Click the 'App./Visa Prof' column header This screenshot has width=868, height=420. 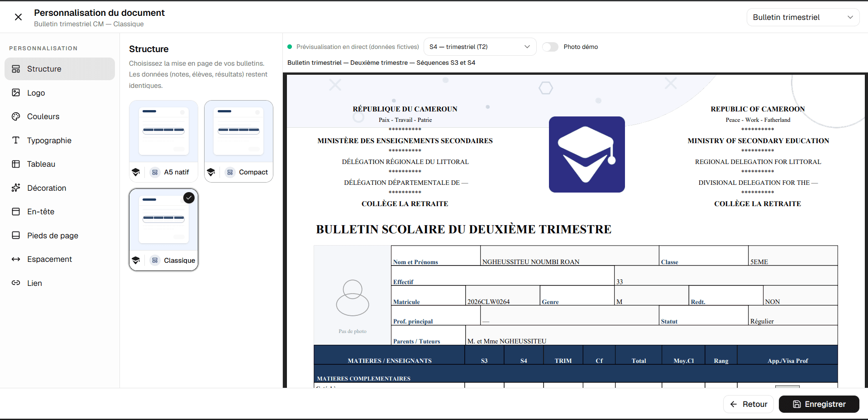(x=787, y=355)
